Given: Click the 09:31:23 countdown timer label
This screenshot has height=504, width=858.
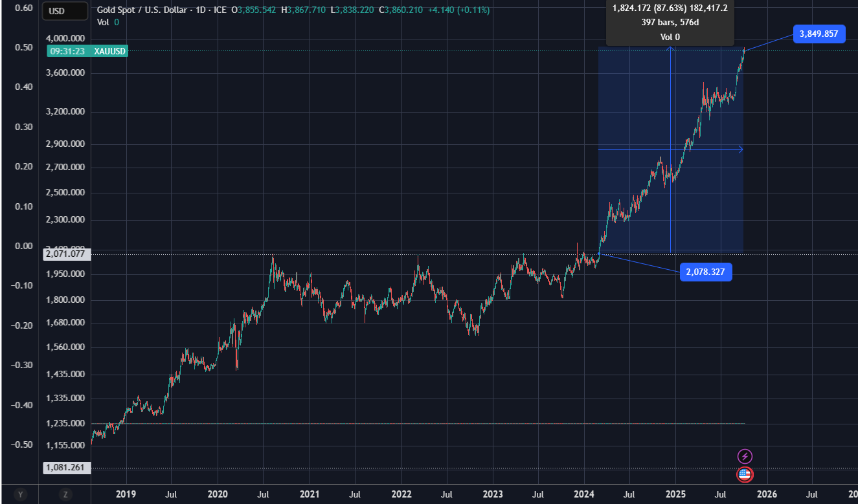Looking at the screenshot, I should (x=69, y=51).
